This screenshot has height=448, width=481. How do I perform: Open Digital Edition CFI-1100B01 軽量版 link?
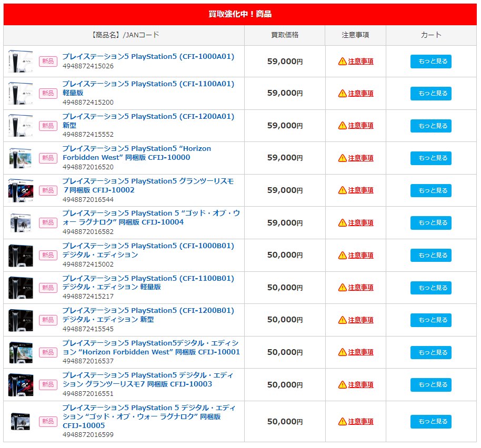[148, 282]
